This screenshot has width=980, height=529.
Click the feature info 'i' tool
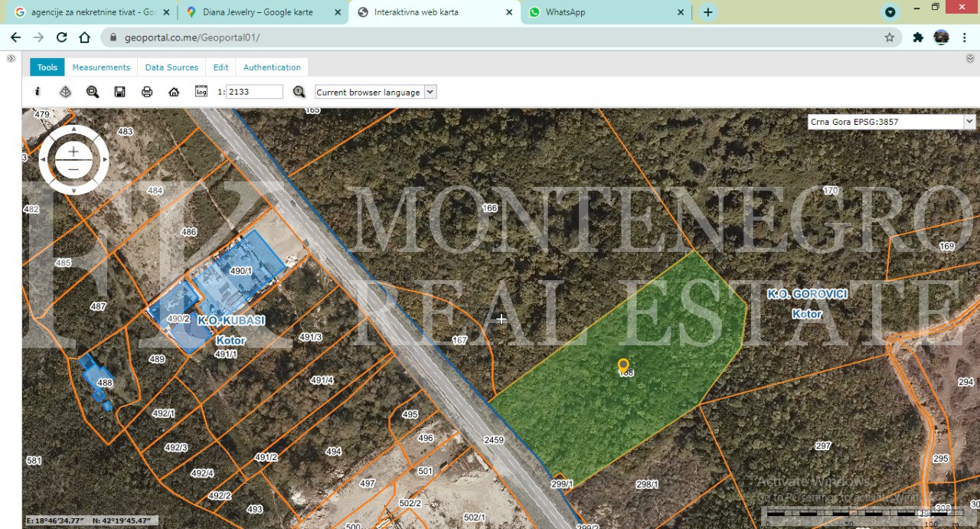pyautogui.click(x=38, y=92)
